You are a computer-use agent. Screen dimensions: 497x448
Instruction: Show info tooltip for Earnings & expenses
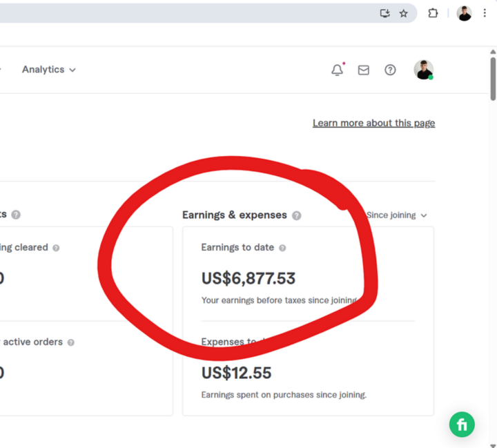tap(297, 215)
